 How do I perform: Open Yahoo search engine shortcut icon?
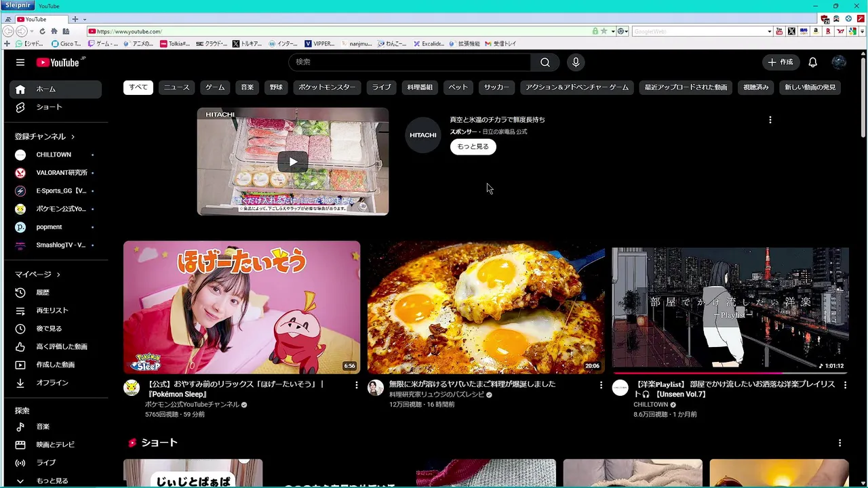pos(840,31)
